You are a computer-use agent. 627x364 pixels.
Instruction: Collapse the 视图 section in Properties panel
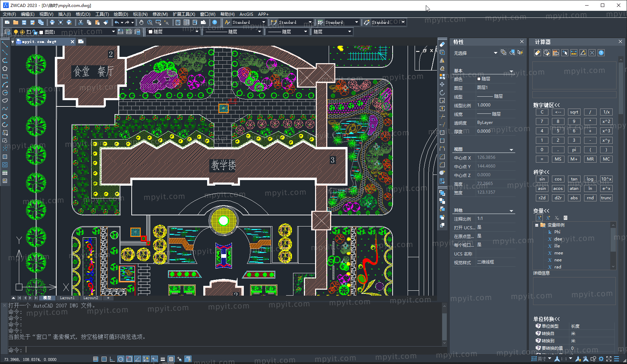click(x=511, y=150)
